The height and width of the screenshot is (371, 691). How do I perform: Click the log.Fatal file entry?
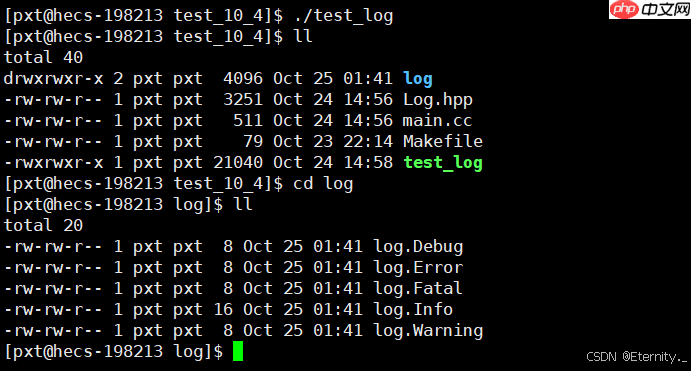coord(418,289)
